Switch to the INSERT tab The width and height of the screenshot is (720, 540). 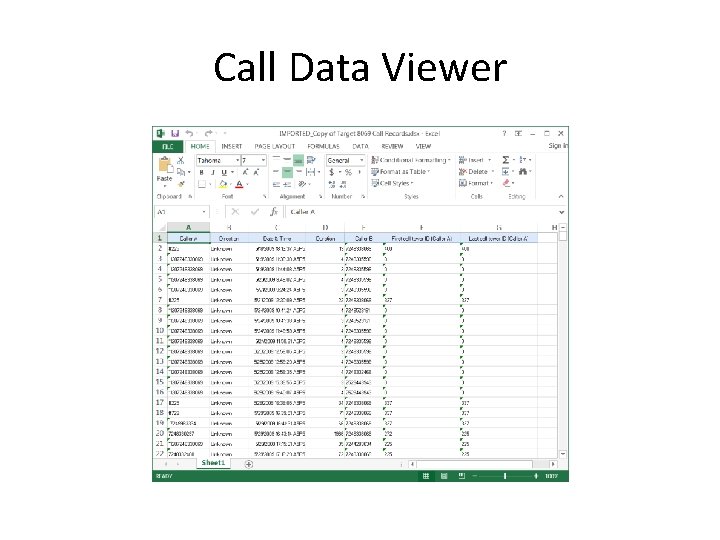coord(231,146)
